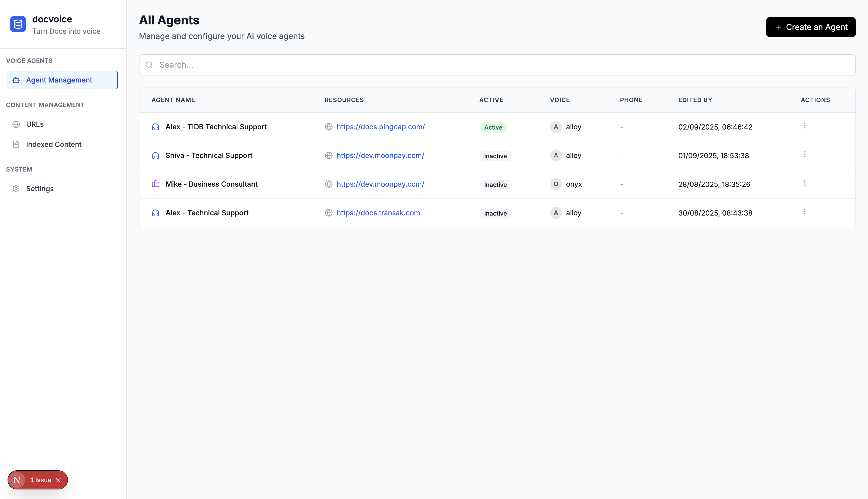The height and width of the screenshot is (499, 868).
Task: Open three-dot actions menu for Mike - Business Consultant
Action: click(804, 183)
